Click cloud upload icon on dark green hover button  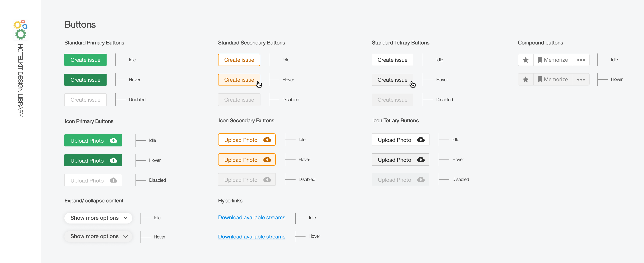(x=113, y=160)
